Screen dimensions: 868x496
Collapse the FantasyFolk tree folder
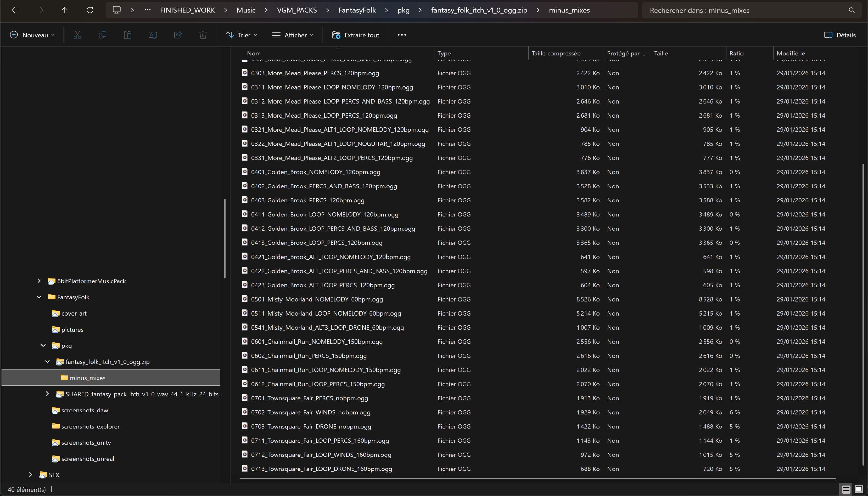(x=39, y=297)
